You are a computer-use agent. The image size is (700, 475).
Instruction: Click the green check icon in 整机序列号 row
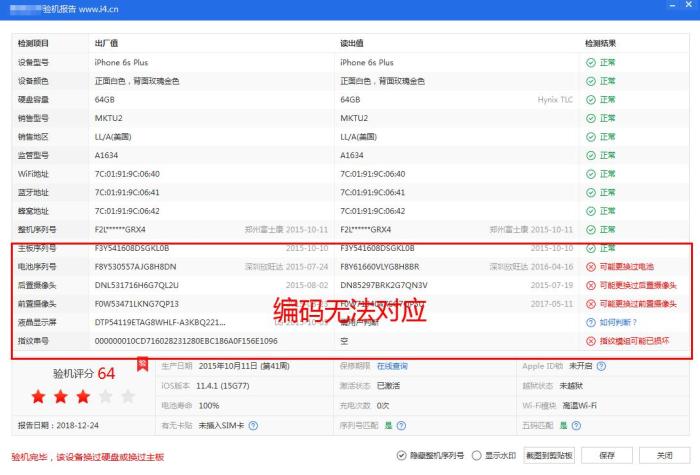(591, 229)
